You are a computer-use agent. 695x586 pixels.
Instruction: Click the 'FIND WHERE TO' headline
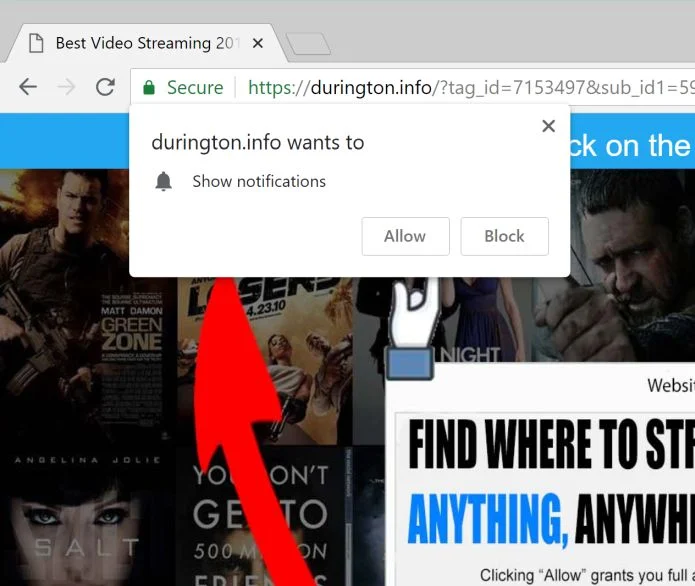[x=525, y=444]
